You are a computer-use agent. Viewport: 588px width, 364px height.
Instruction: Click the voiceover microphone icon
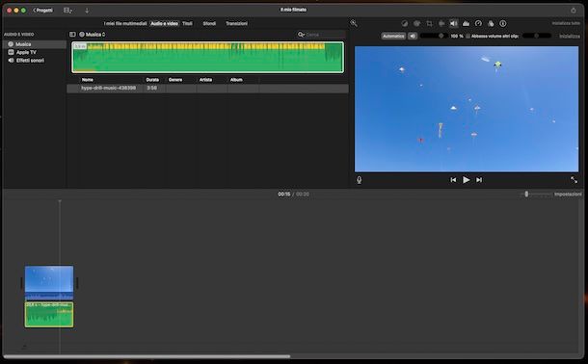359,180
